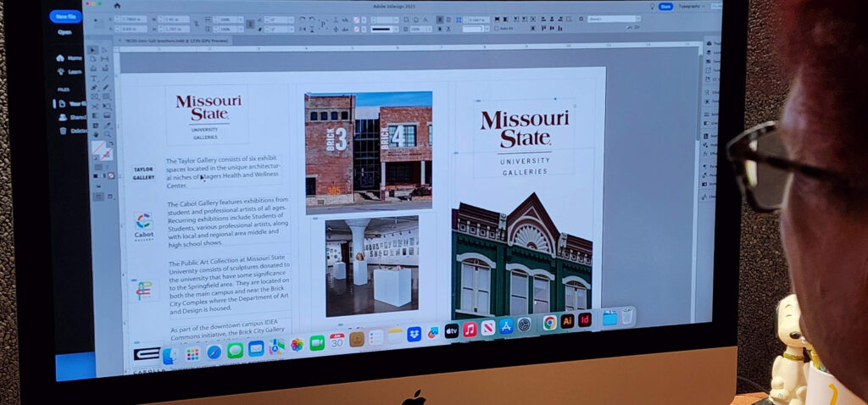
Task: Select the Selection tool in the toolbox
Action: 93,50
